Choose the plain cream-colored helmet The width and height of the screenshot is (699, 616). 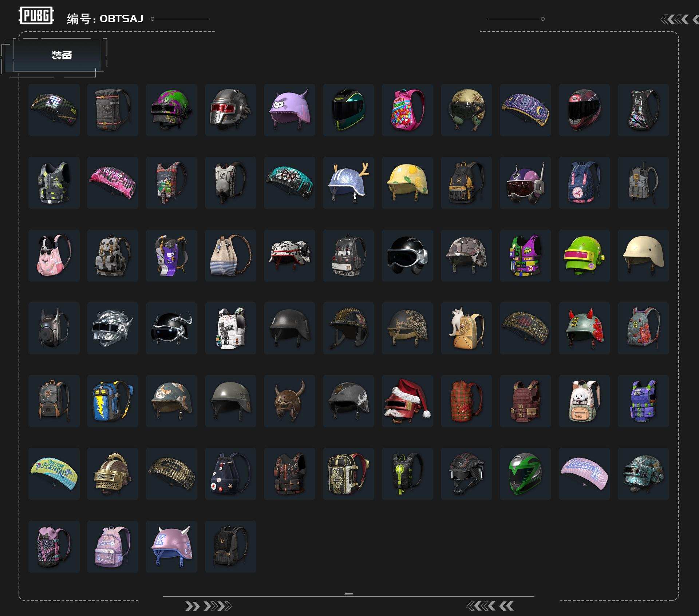tap(643, 255)
